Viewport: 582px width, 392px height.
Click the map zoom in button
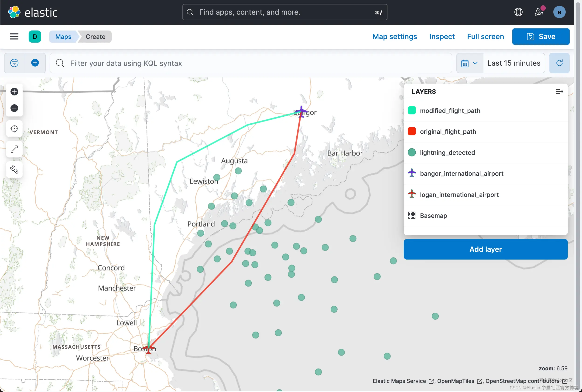coord(14,92)
